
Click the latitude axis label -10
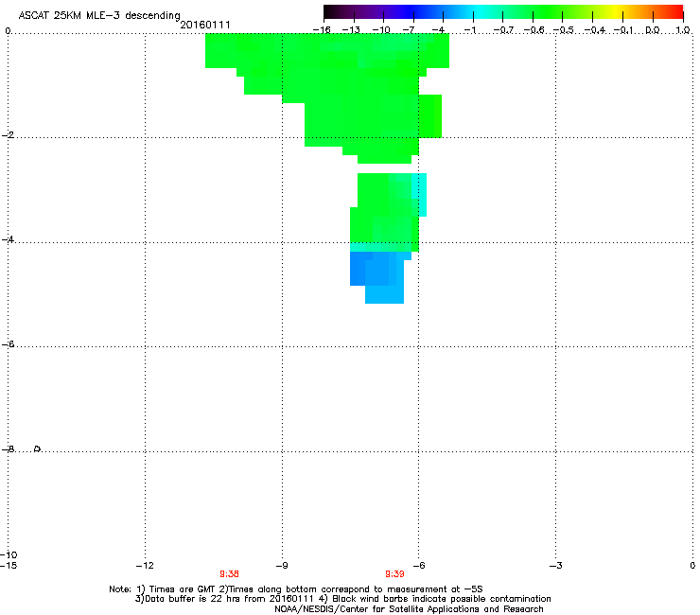(9, 554)
